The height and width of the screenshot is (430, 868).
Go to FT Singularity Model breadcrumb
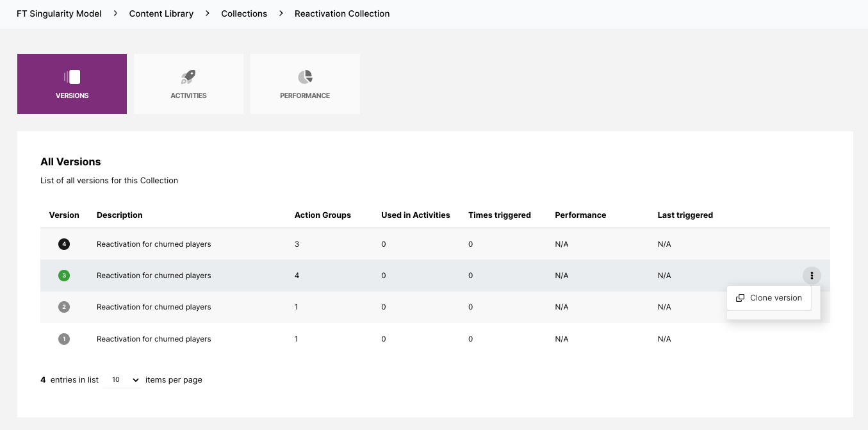[x=59, y=13]
